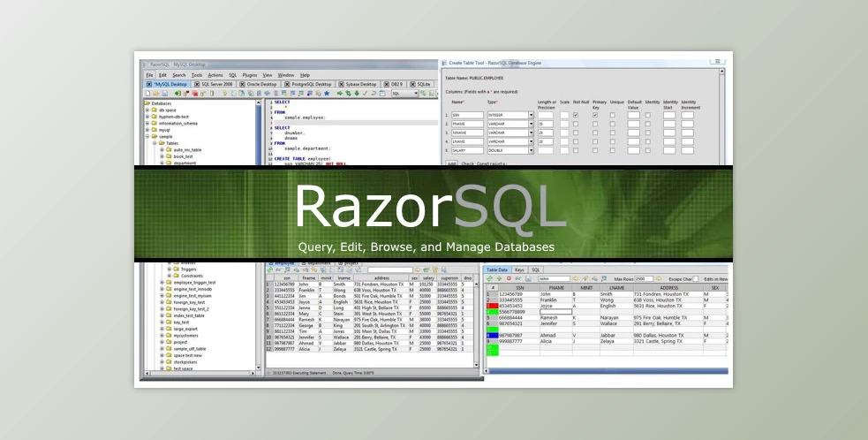The width and height of the screenshot is (868, 440).
Task: Toggle Unique checkbox for SSN row
Action: coord(612,115)
